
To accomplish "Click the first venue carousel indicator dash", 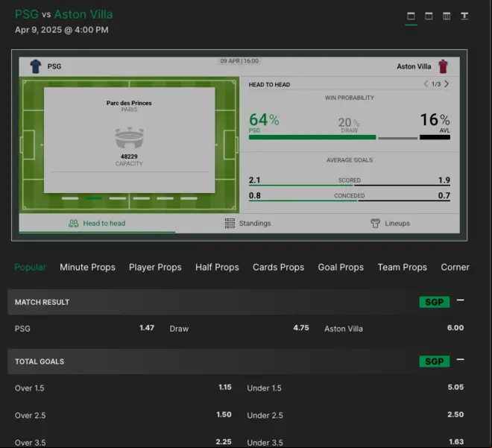I will click(x=70, y=198).
